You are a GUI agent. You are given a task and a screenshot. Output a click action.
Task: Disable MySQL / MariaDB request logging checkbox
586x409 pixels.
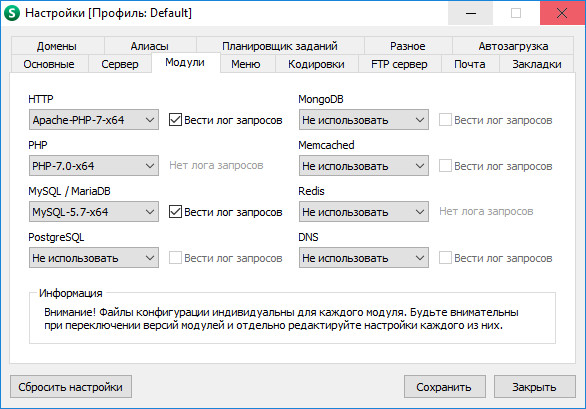point(175,212)
